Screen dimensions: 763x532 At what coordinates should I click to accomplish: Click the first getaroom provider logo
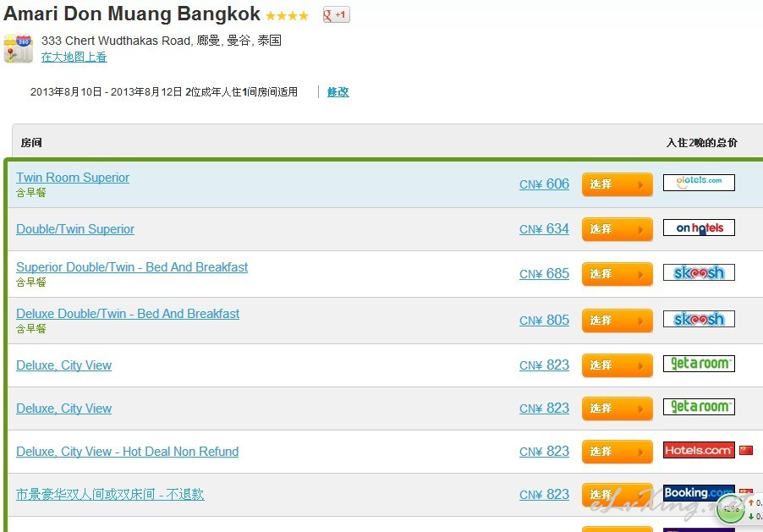pos(699,364)
